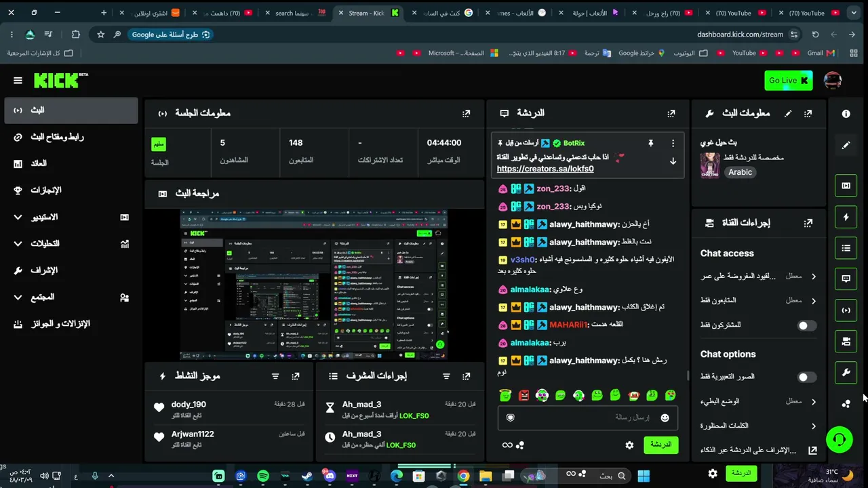Click the Arabic language tag

(740, 172)
